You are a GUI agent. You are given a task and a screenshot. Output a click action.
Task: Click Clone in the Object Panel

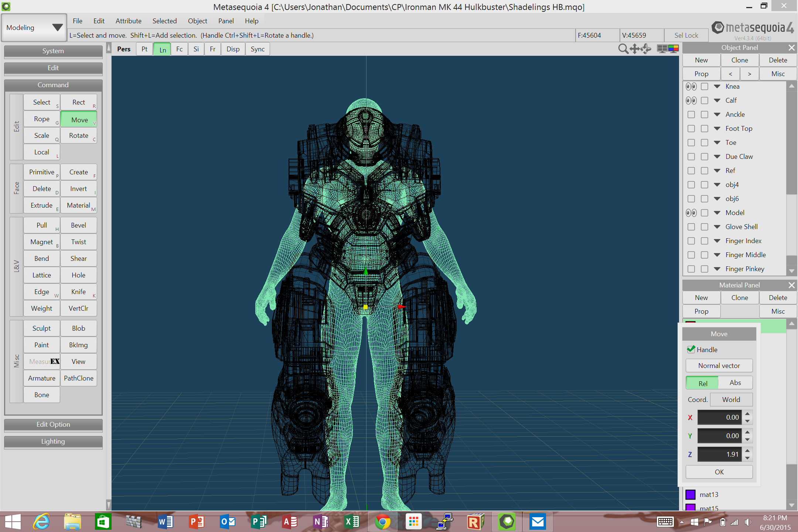[x=740, y=60]
